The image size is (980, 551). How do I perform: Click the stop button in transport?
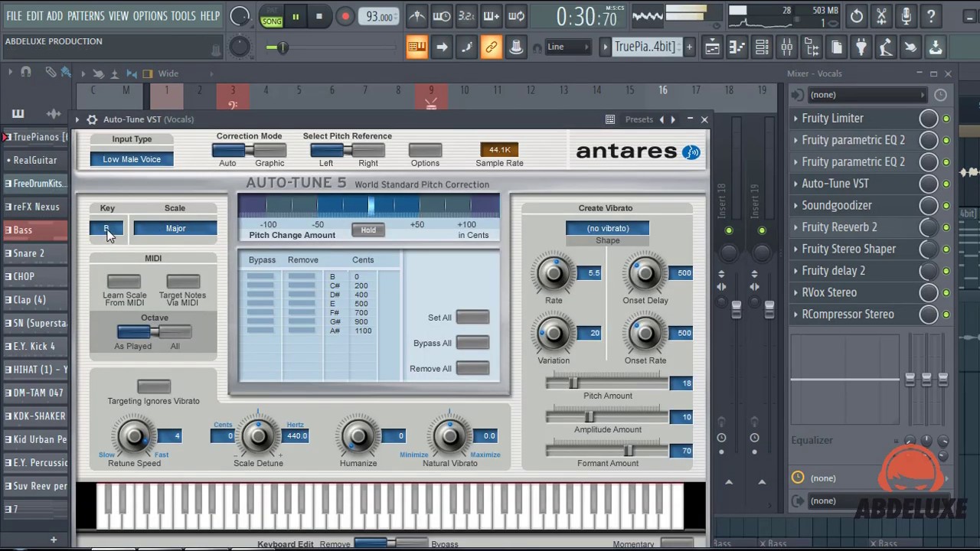coord(318,16)
